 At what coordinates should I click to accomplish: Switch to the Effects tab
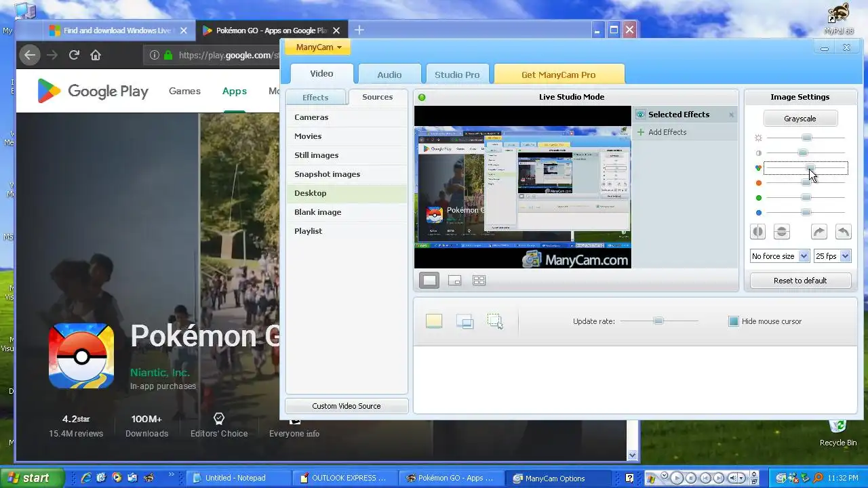pos(315,98)
